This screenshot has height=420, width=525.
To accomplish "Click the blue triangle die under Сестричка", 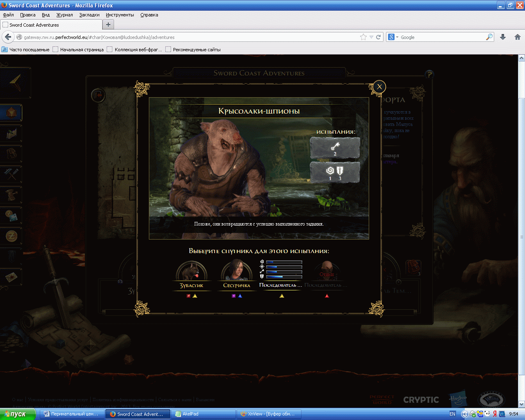I will pos(240,296).
